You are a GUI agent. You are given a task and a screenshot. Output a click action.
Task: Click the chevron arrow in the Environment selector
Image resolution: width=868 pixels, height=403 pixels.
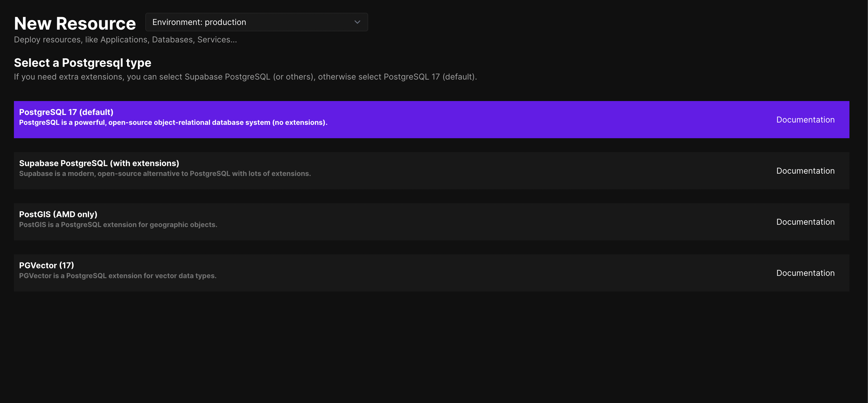(x=357, y=22)
